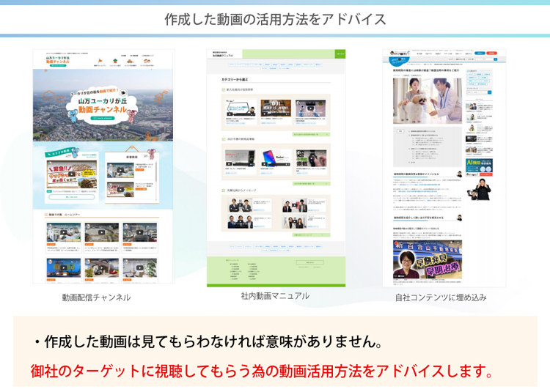Screen dimensions: 550x392
Task: Click the green-roofed house icon in channel navigation
Action: point(115,61)
